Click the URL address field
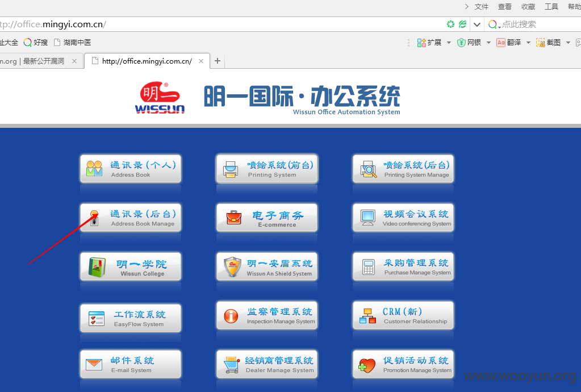Viewport: 581px width, 392px height. pos(222,24)
